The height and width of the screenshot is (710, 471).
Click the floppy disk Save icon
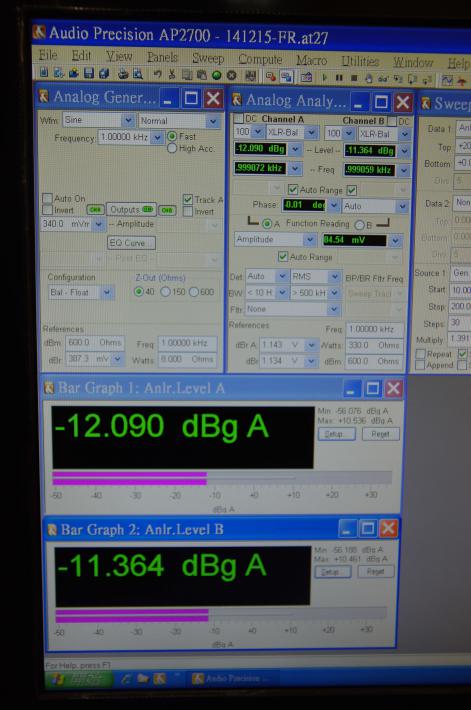coord(89,73)
